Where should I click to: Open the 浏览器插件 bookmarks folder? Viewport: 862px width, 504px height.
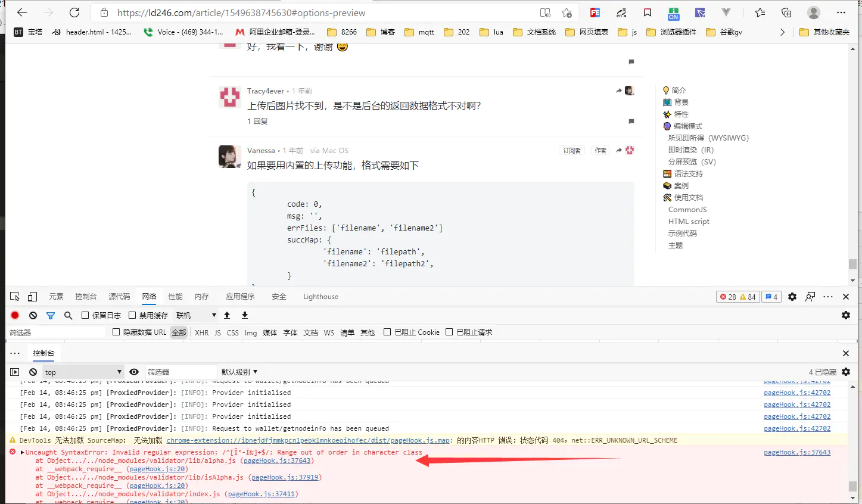coord(671,32)
